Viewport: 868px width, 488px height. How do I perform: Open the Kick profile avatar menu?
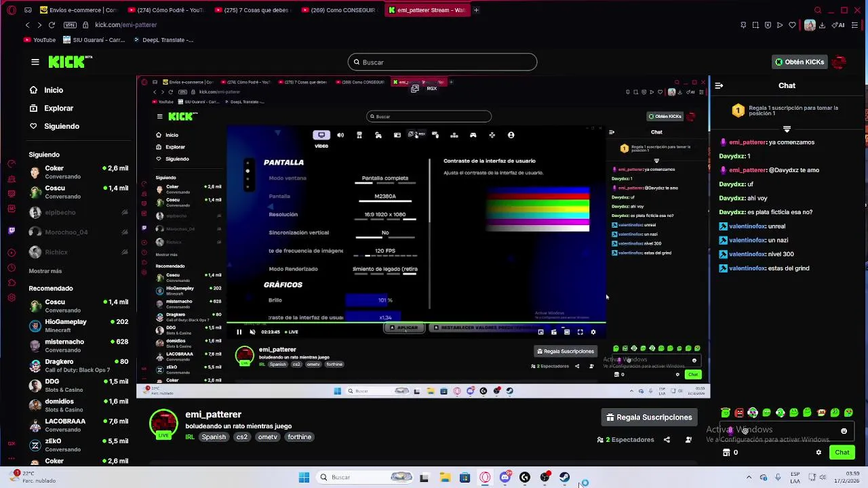click(839, 62)
